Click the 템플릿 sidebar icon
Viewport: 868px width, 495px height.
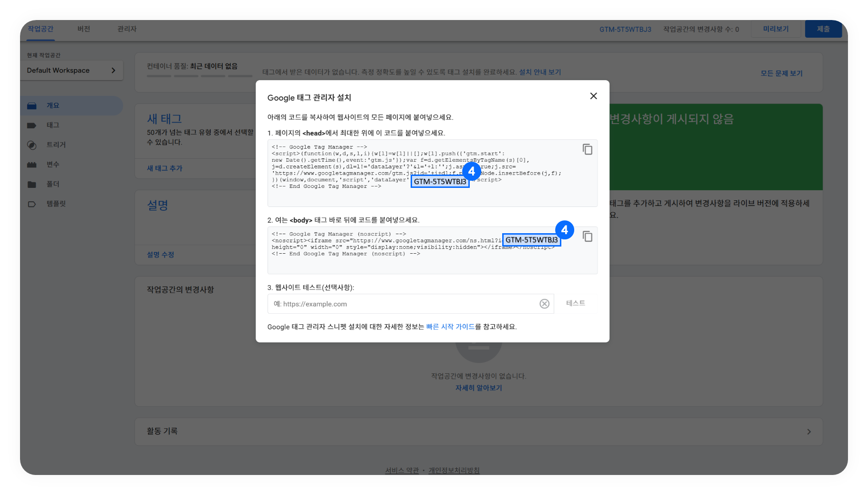pos(32,204)
